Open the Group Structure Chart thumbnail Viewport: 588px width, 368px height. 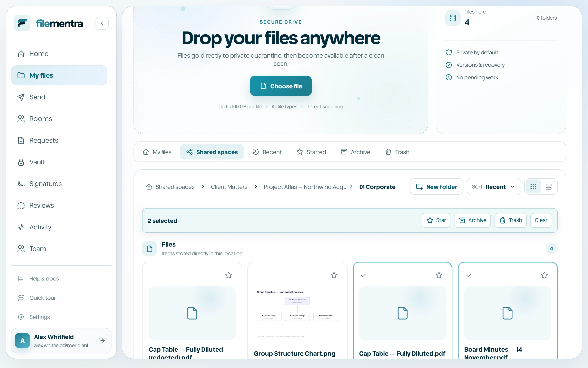point(297,313)
